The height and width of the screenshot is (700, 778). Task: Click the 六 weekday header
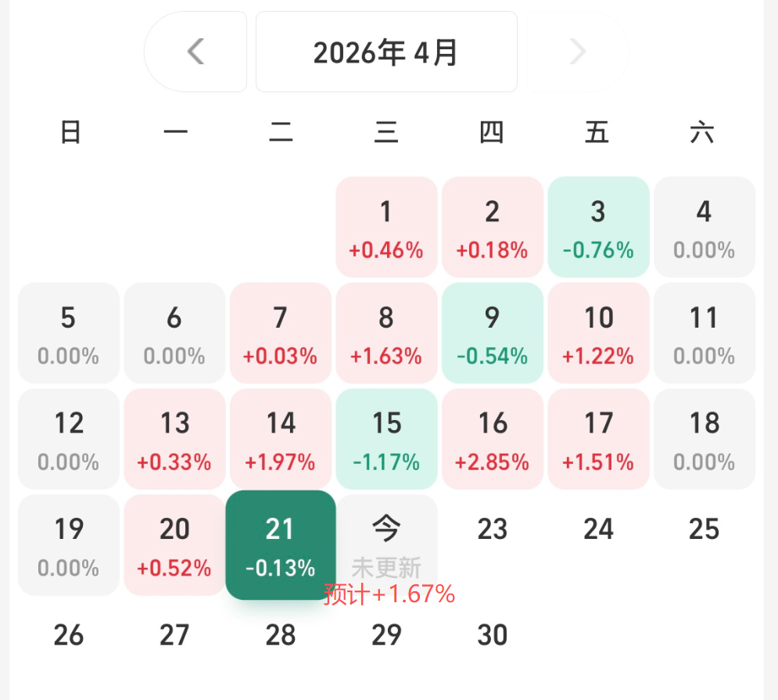point(702,132)
